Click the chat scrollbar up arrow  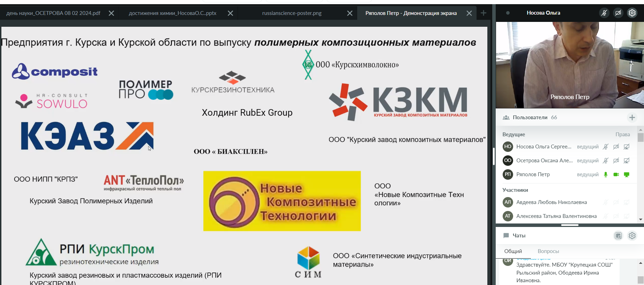tap(641, 263)
